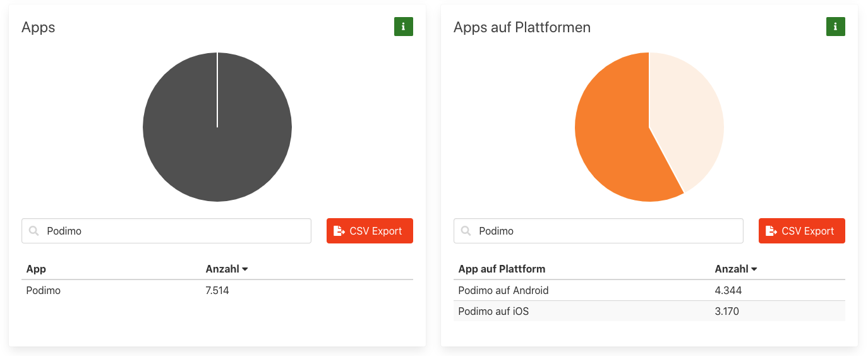The height and width of the screenshot is (356, 868).
Task: Focus the Apps auf Plattformen search field
Action: (598, 231)
